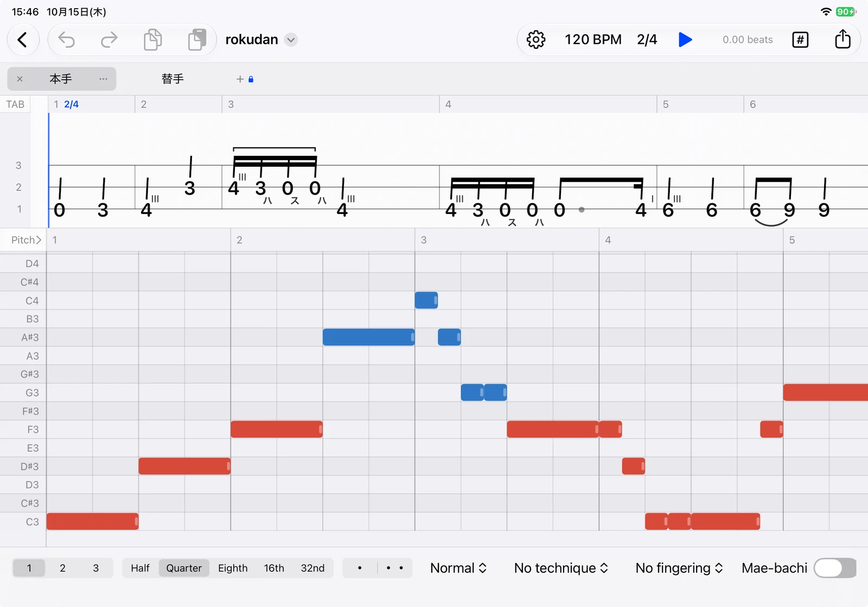Close the 本手 tab with the X
The image size is (868, 607).
[20, 79]
